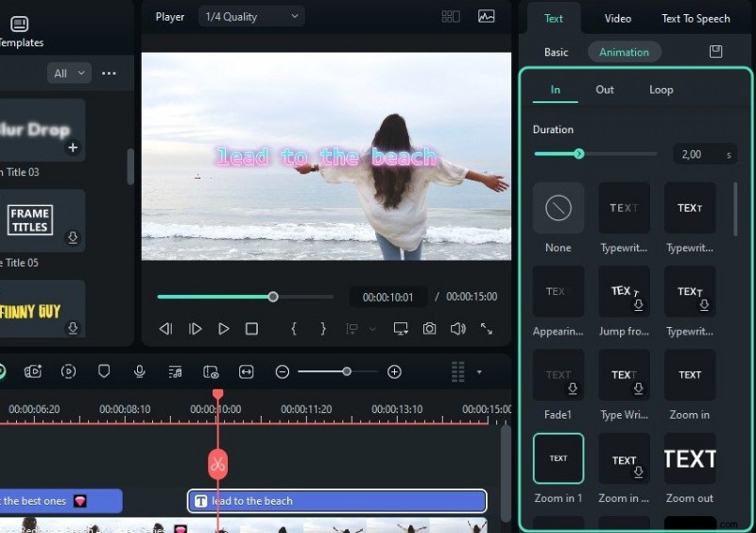Click the render preview play-circle icon

68,371
